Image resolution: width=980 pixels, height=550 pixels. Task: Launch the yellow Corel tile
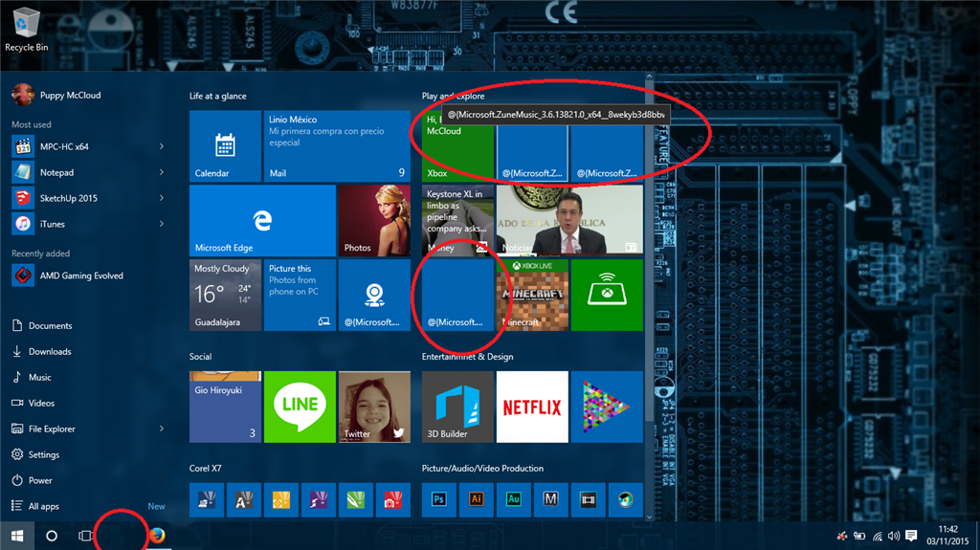pos(281,500)
